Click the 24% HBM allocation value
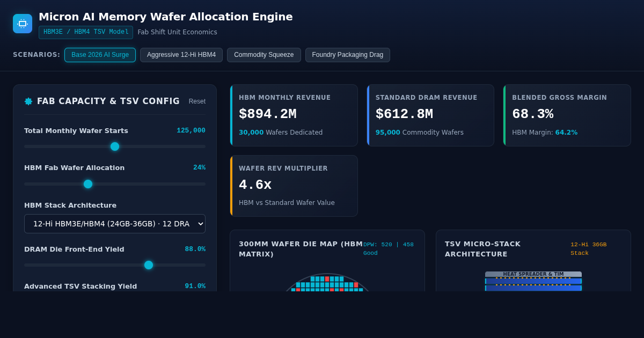Viewport: 644px width, 338px height. pos(199,167)
